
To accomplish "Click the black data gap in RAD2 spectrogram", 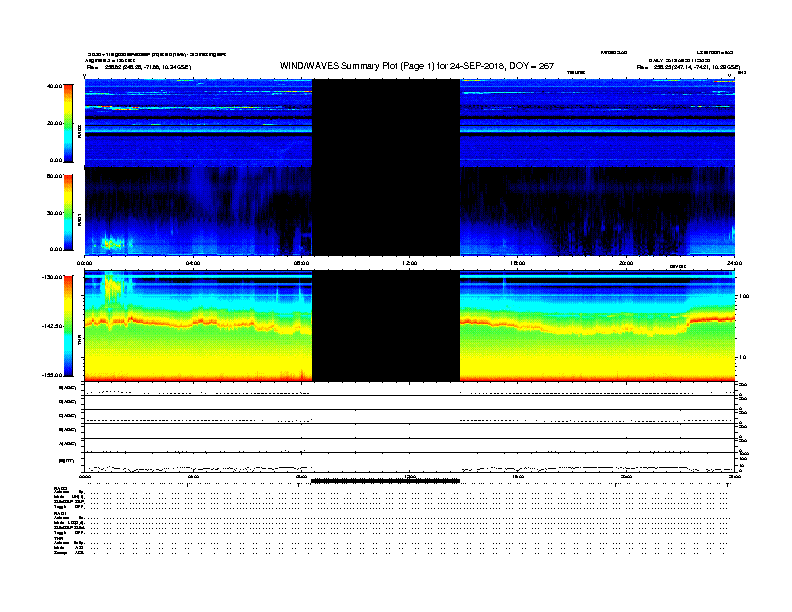I will 386,123.
